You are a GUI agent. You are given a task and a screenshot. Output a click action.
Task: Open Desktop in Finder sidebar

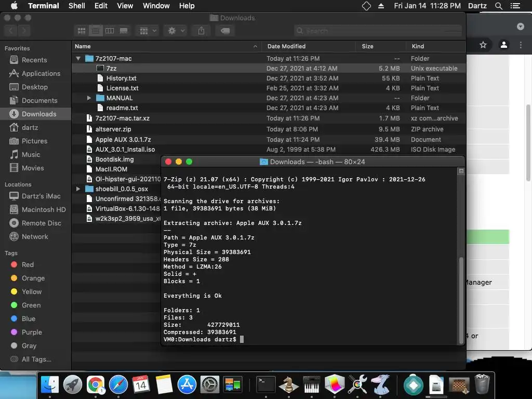35,87
